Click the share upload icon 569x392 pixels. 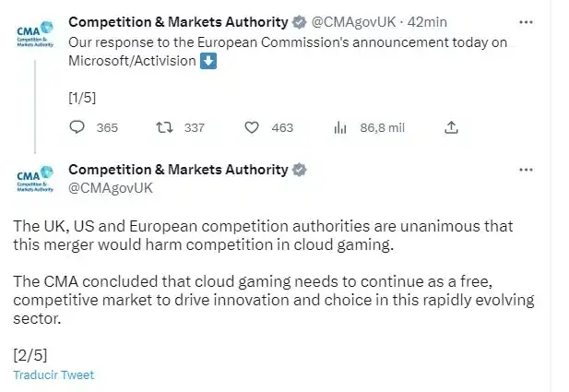pyautogui.click(x=451, y=127)
